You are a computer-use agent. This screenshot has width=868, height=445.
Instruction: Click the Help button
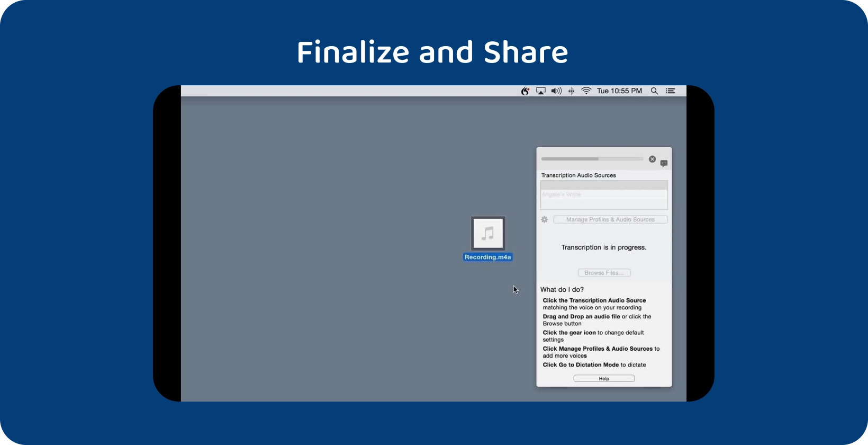[604, 378]
